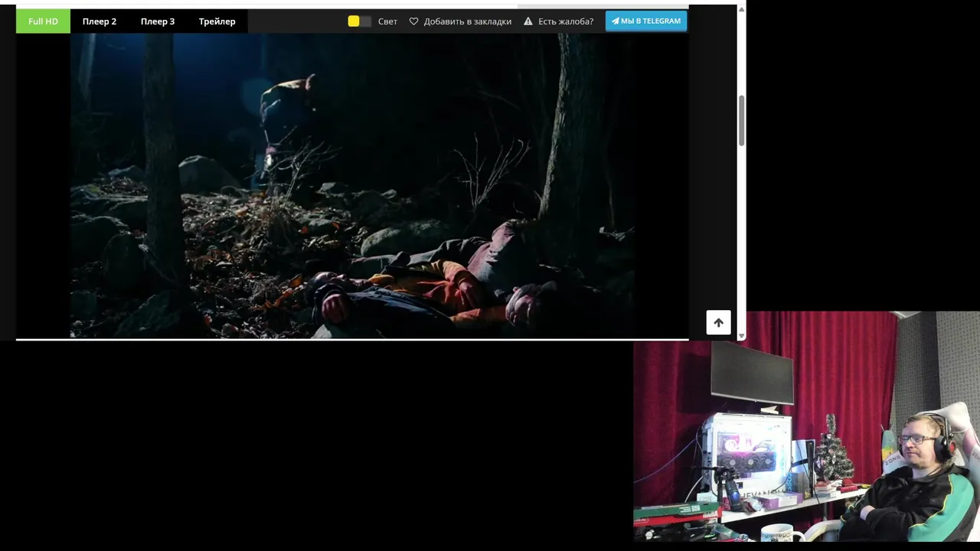Switch to Плеер 2 tab
Viewport: 980px width, 551px height.
pyautogui.click(x=100, y=21)
